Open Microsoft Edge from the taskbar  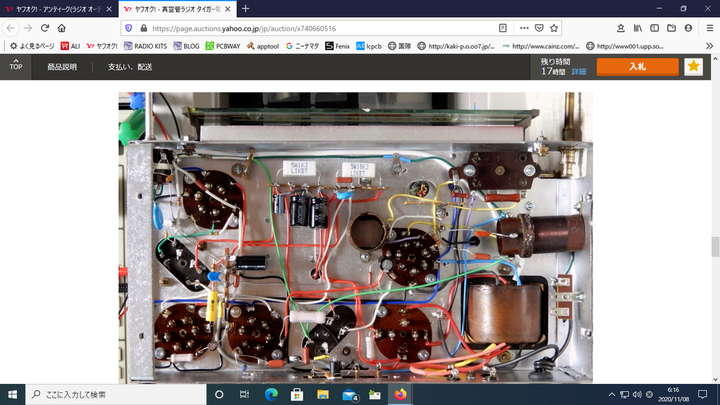(271, 394)
